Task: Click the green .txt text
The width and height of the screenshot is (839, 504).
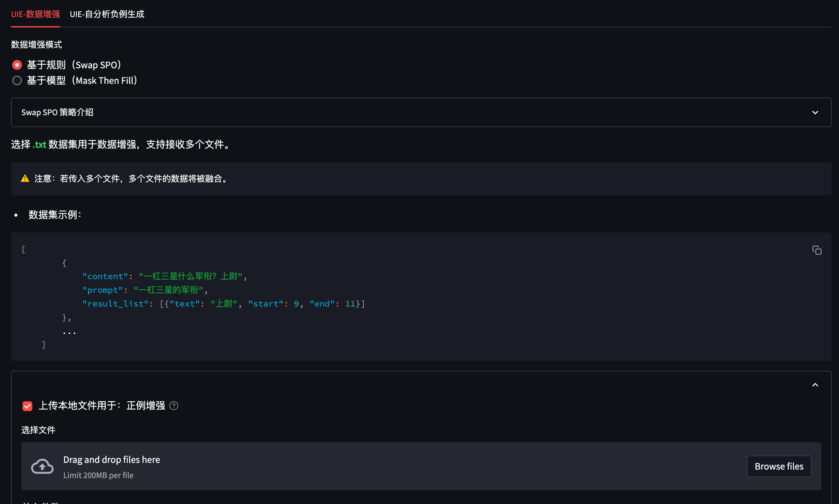Action: [39, 145]
